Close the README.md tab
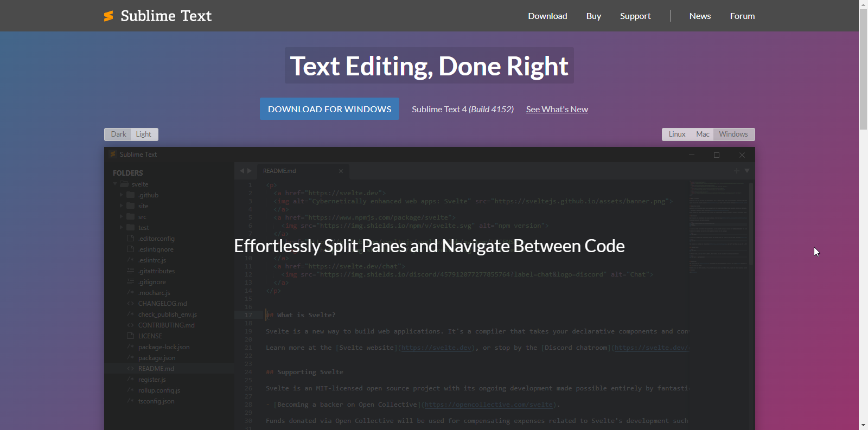 coord(341,171)
